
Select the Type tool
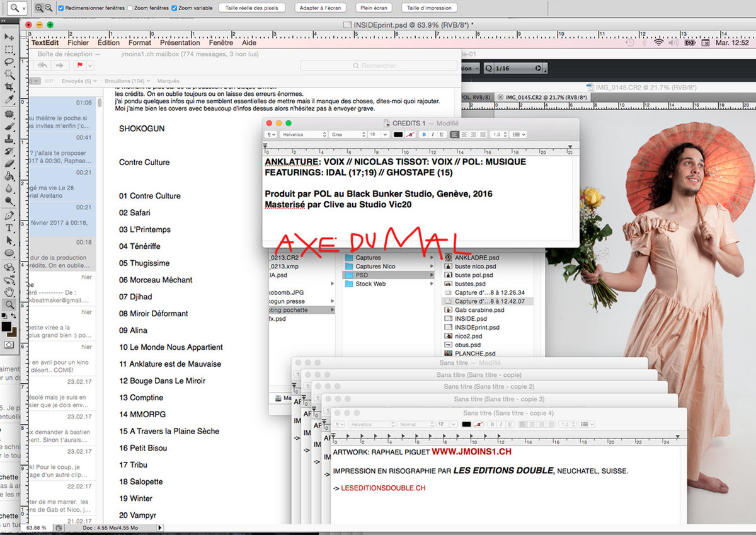tap(9, 227)
